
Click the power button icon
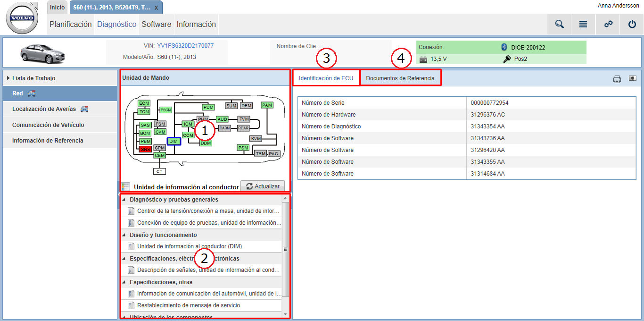[632, 24]
